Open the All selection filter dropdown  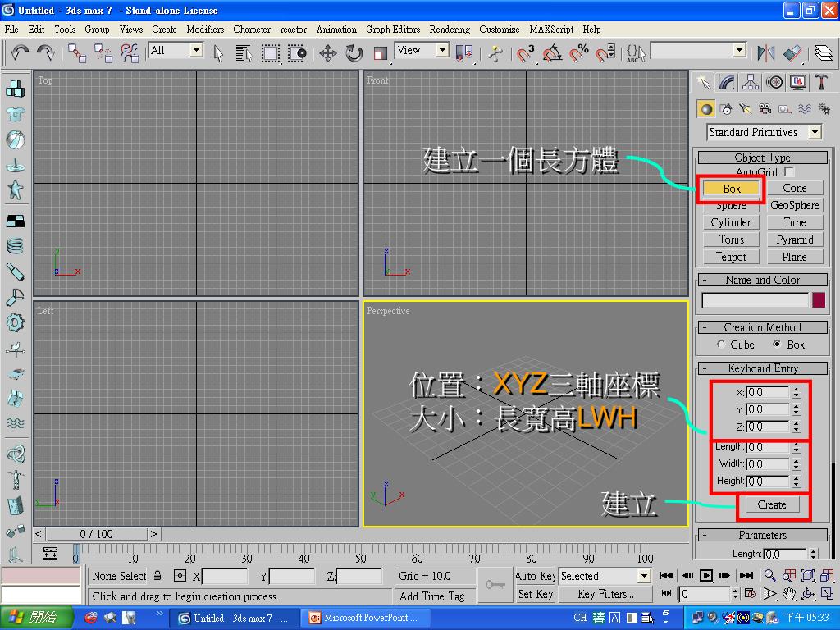pos(197,50)
